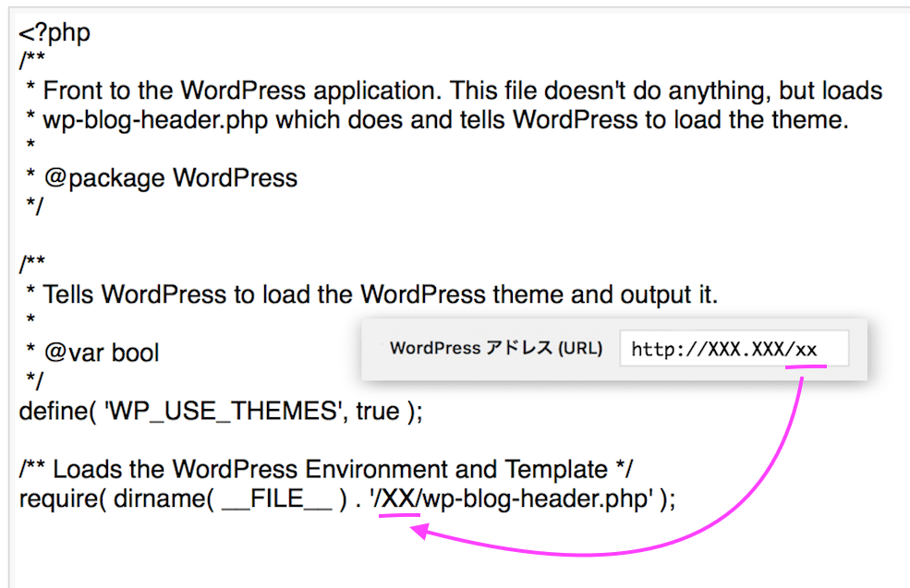Click the "@var bool" comment line
The image size is (910, 588).
[93, 353]
